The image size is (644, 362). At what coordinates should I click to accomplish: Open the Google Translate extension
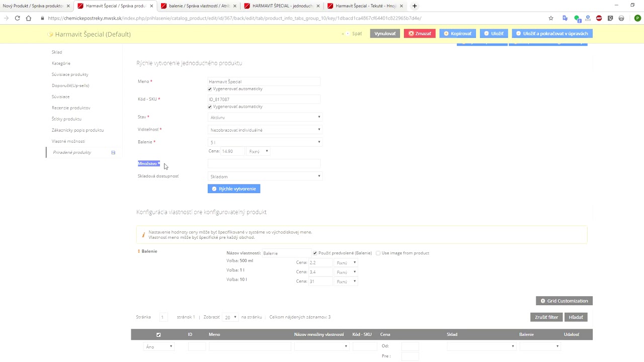coord(565,18)
